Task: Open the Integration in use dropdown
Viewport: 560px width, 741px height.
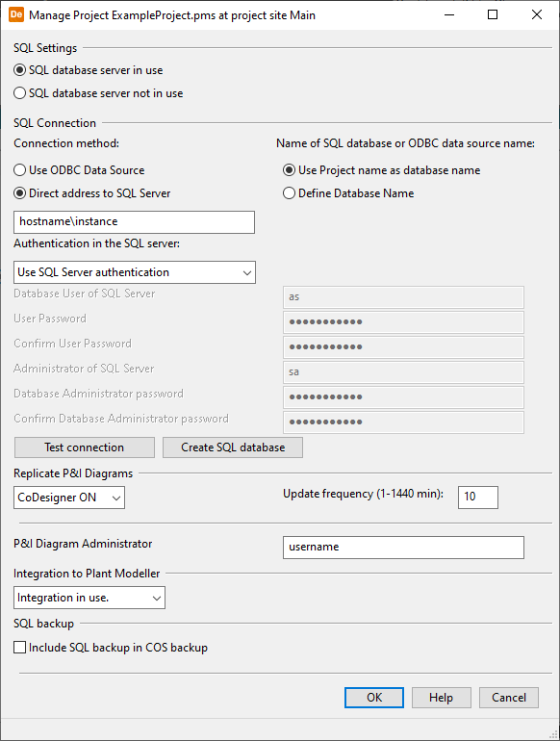Action: click(89, 598)
